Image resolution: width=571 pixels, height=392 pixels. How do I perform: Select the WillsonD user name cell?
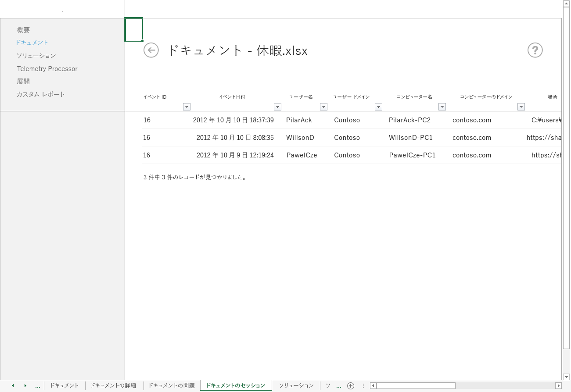[x=300, y=138]
